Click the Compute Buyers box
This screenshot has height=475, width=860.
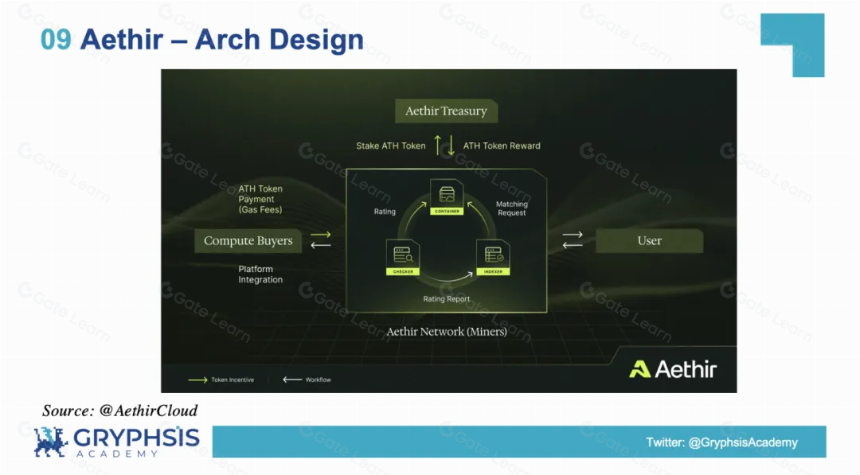pyautogui.click(x=248, y=241)
